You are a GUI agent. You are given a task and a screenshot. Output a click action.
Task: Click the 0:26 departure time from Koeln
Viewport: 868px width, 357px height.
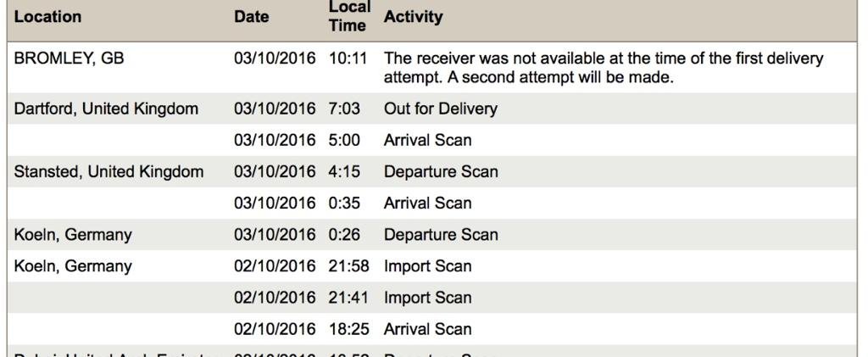tap(344, 235)
